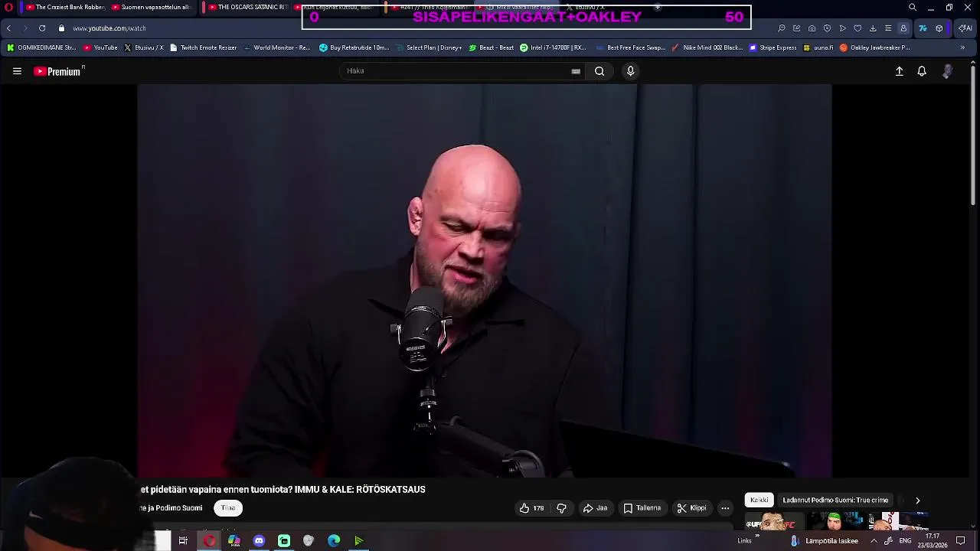980x551 pixels.
Task: Open World Monitor bookmark
Action: (277, 47)
